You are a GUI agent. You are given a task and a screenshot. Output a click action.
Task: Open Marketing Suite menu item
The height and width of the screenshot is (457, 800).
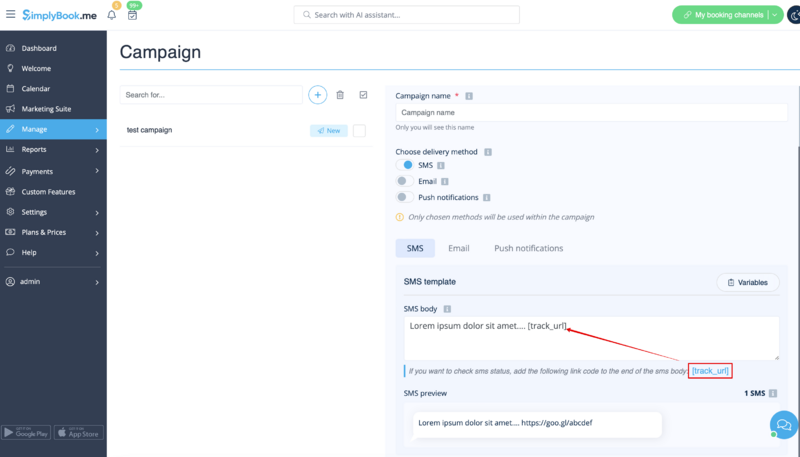(x=53, y=109)
